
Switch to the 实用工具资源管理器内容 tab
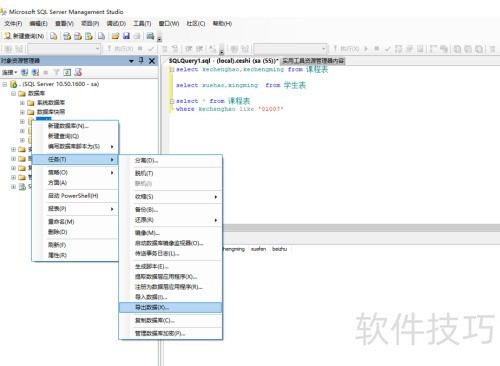click(313, 61)
